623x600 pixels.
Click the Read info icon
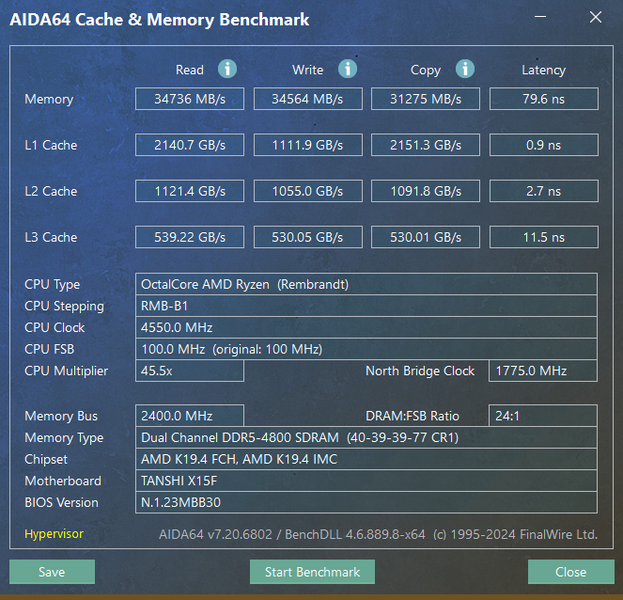227,69
